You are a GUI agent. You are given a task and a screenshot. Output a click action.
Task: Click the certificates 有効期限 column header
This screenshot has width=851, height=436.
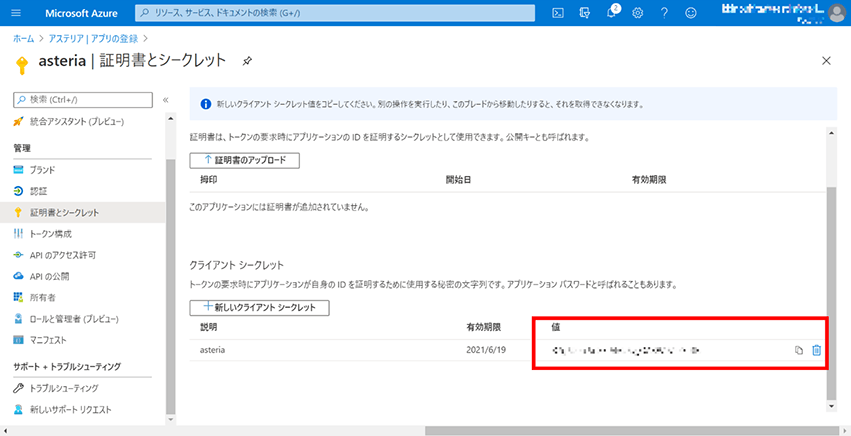point(649,180)
